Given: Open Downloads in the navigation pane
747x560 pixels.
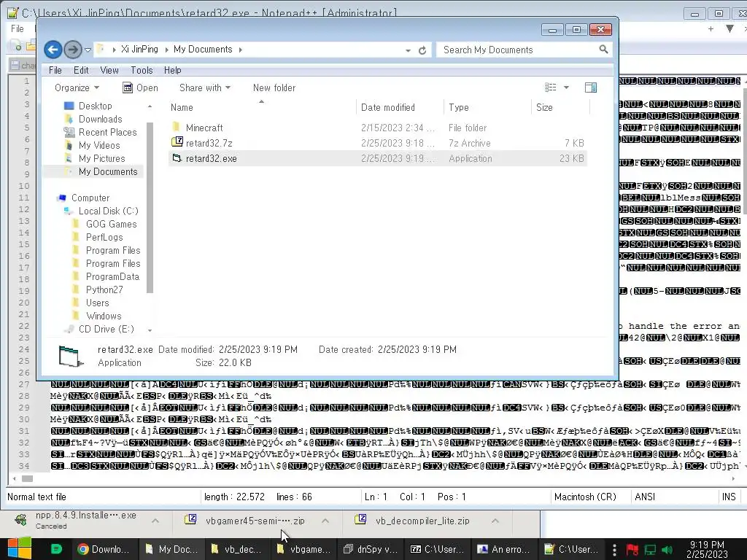Looking at the screenshot, I should tap(100, 119).
